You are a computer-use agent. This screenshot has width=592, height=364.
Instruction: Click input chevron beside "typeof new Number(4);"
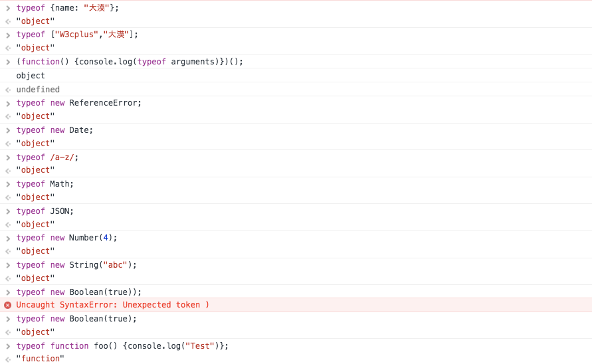pos(7,238)
